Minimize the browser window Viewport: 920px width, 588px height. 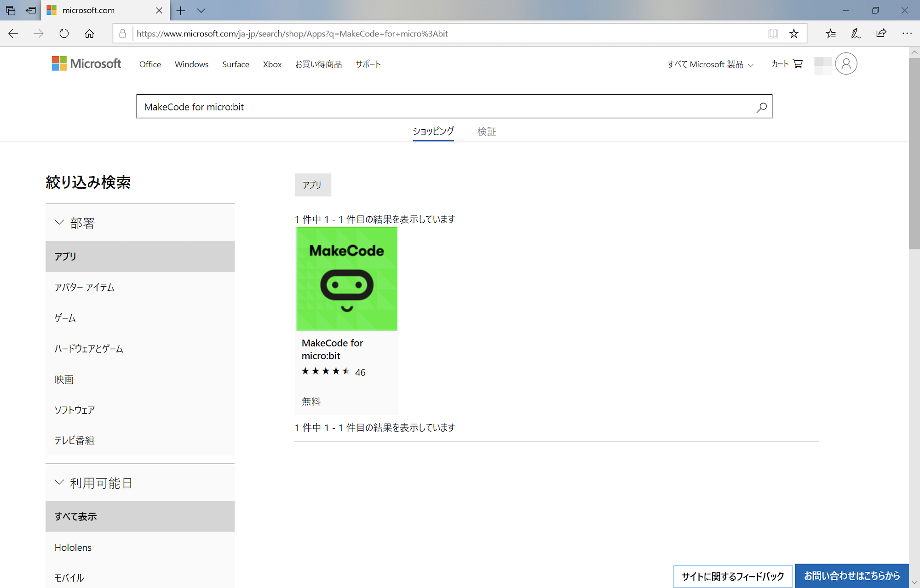tap(846, 11)
